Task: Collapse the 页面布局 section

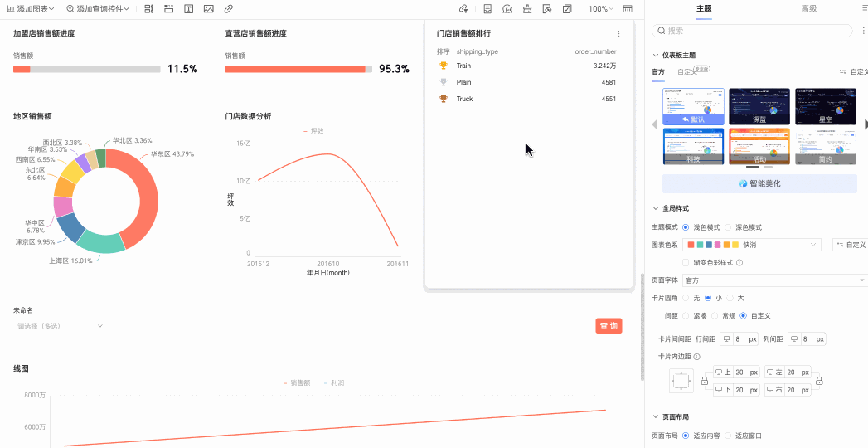Action: point(657,417)
